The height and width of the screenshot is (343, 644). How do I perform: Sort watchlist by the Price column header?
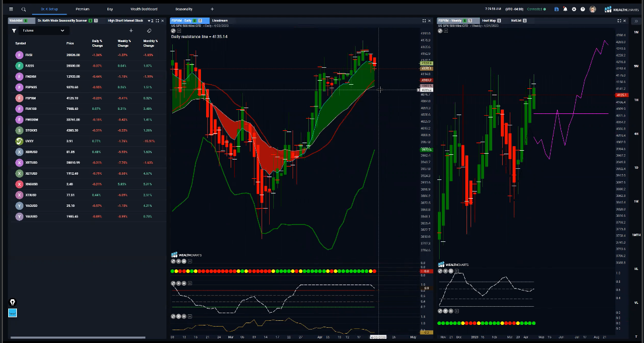(x=70, y=43)
